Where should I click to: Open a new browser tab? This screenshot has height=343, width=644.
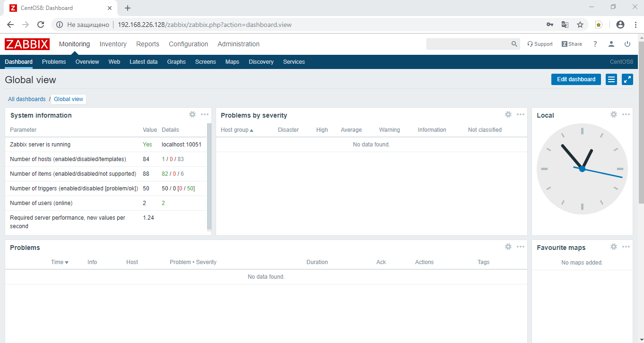pos(128,8)
